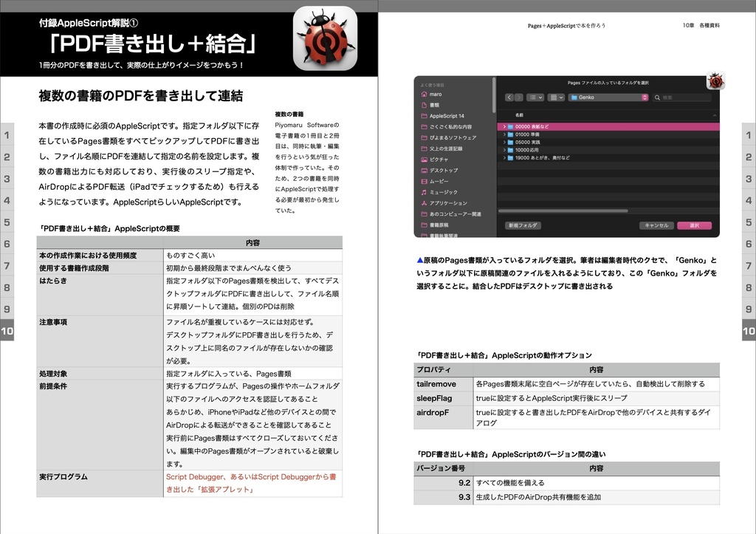The image size is (756, 534).
Task: Click the magnifier icon in the search field
Action: pos(656,97)
